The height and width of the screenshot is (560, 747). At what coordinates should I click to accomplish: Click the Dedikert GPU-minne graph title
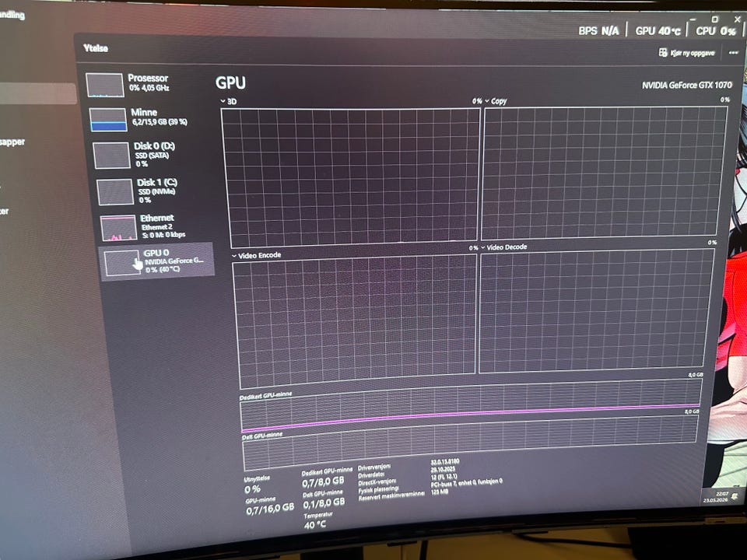coord(265,396)
